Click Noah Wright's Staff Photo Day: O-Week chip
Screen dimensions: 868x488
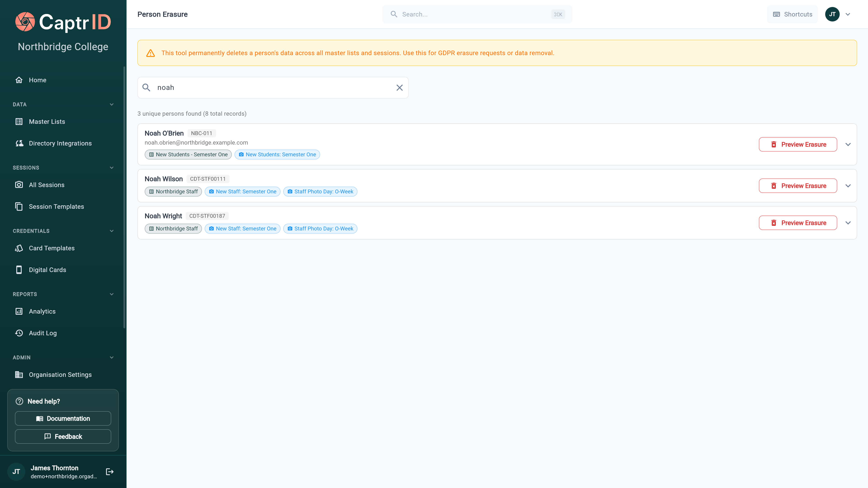(x=320, y=228)
